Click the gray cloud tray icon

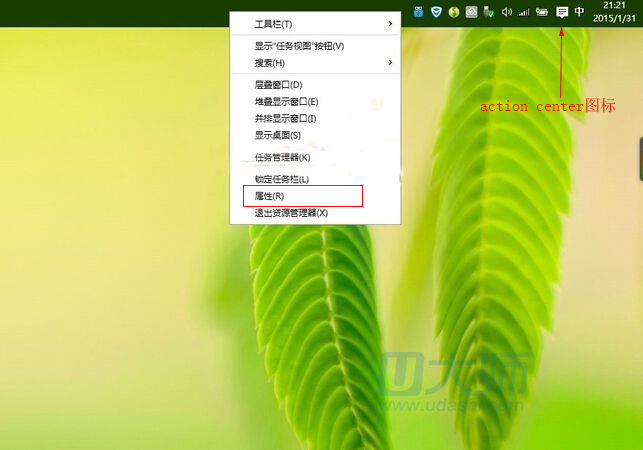472,12
